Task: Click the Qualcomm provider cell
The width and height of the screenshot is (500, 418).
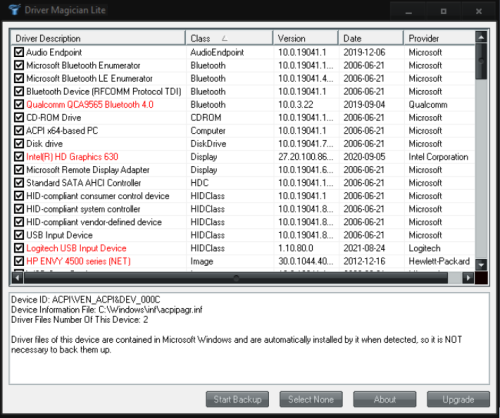Action: tap(428, 105)
